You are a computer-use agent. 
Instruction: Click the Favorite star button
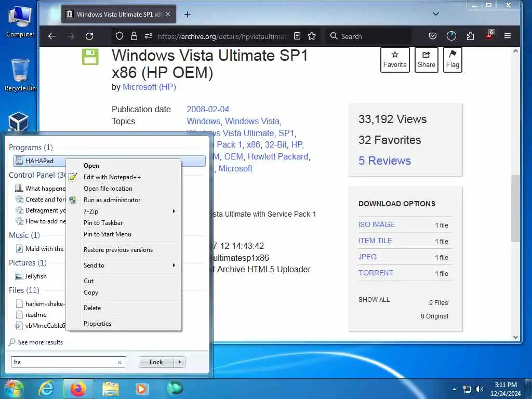pyautogui.click(x=395, y=60)
